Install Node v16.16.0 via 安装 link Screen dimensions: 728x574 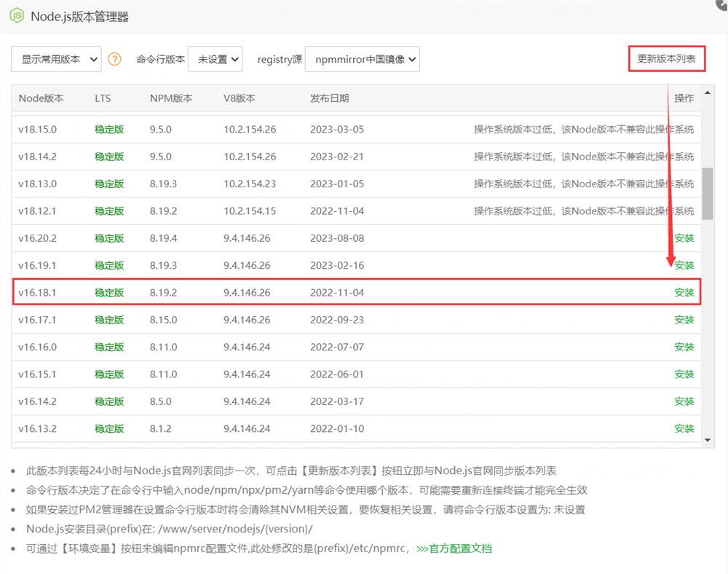(x=684, y=347)
